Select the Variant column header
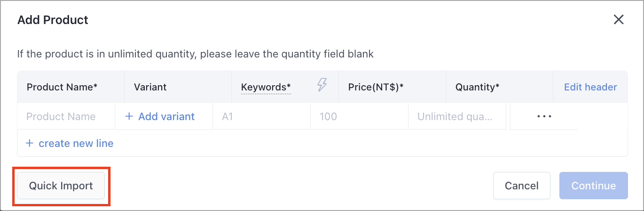Image resolution: width=644 pixels, height=211 pixels. (x=178, y=87)
